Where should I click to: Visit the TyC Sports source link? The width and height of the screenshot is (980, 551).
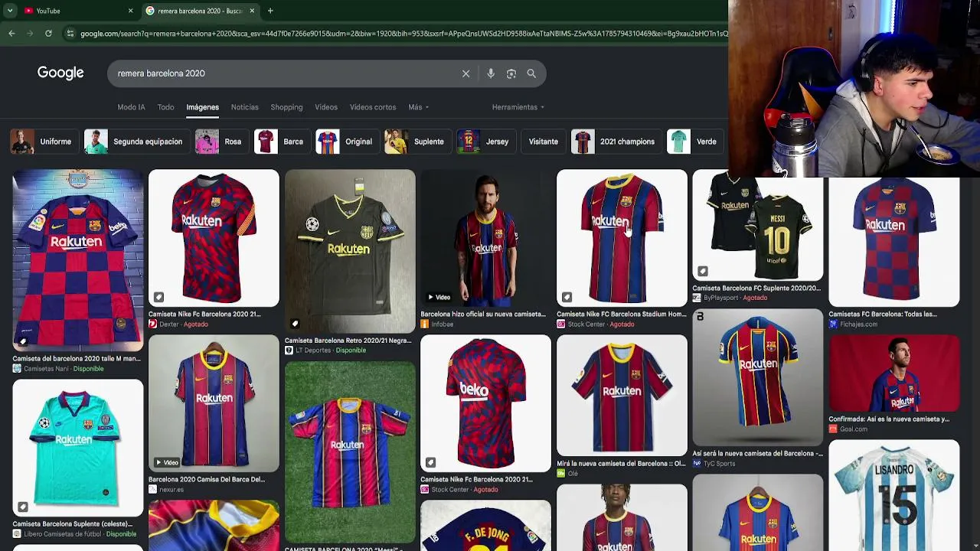[719, 464]
